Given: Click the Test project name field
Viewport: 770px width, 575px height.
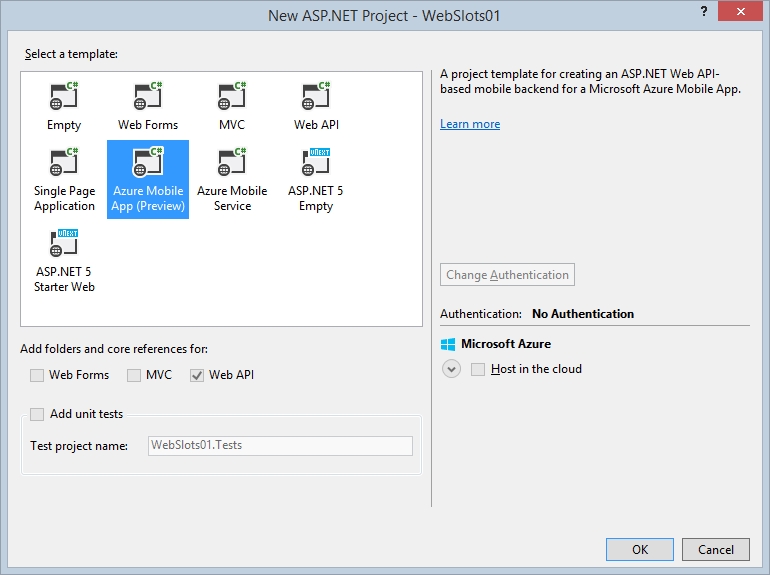Looking at the screenshot, I should click(280, 446).
